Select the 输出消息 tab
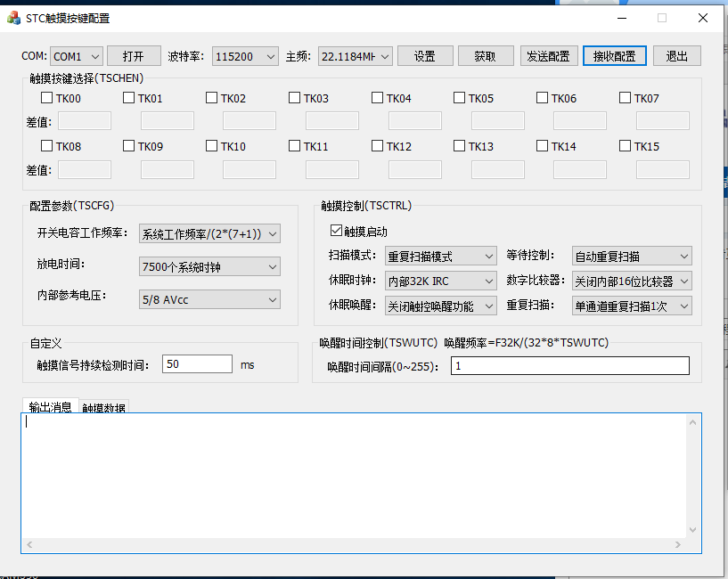The height and width of the screenshot is (579, 728). (50, 407)
